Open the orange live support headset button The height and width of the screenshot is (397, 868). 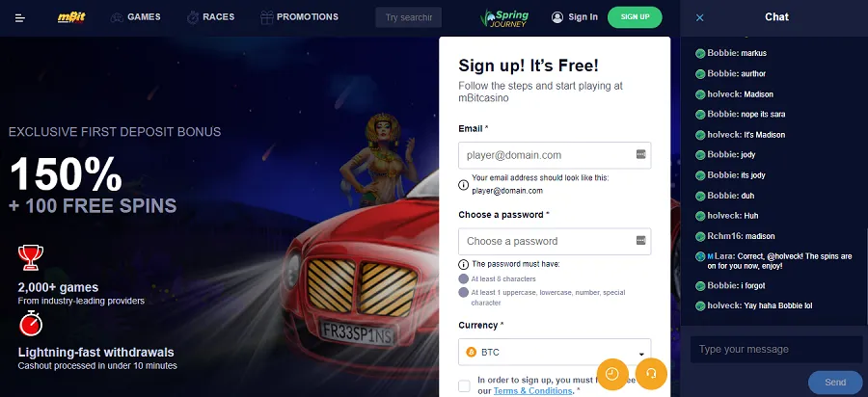click(652, 374)
